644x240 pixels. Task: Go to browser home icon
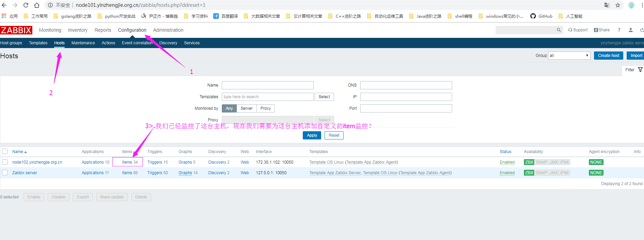(x=37, y=5)
